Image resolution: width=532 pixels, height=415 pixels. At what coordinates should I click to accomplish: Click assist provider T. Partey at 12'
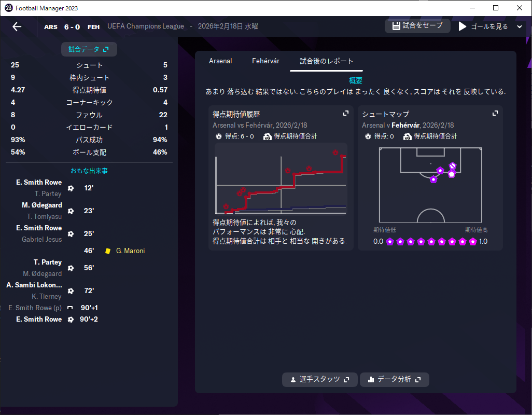coord(48,194)
